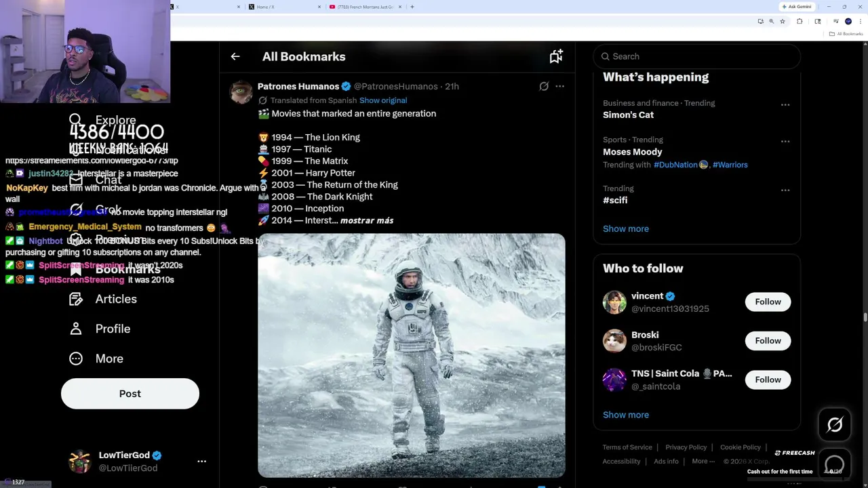Click the Grok explain icon on Patrones Humanos post
The width and height of the screenshot is (868, 488).
(x=544, y=87)
